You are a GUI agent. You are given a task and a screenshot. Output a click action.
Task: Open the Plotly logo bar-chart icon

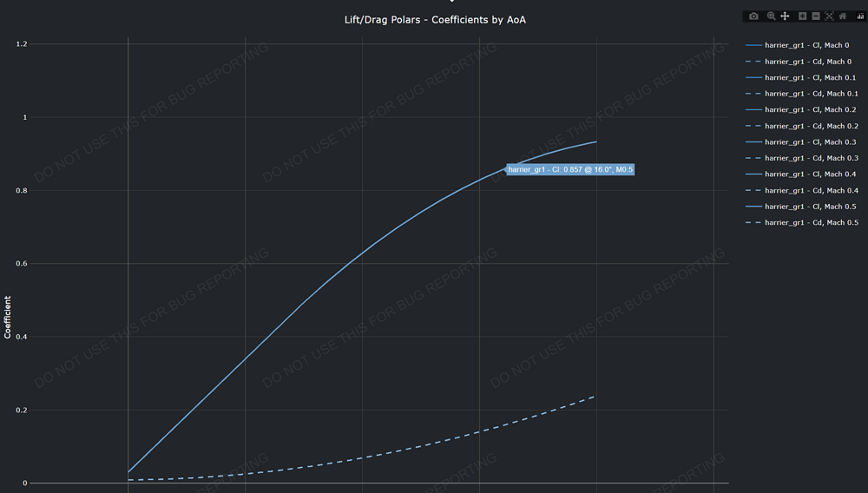[x=860, y=16]
